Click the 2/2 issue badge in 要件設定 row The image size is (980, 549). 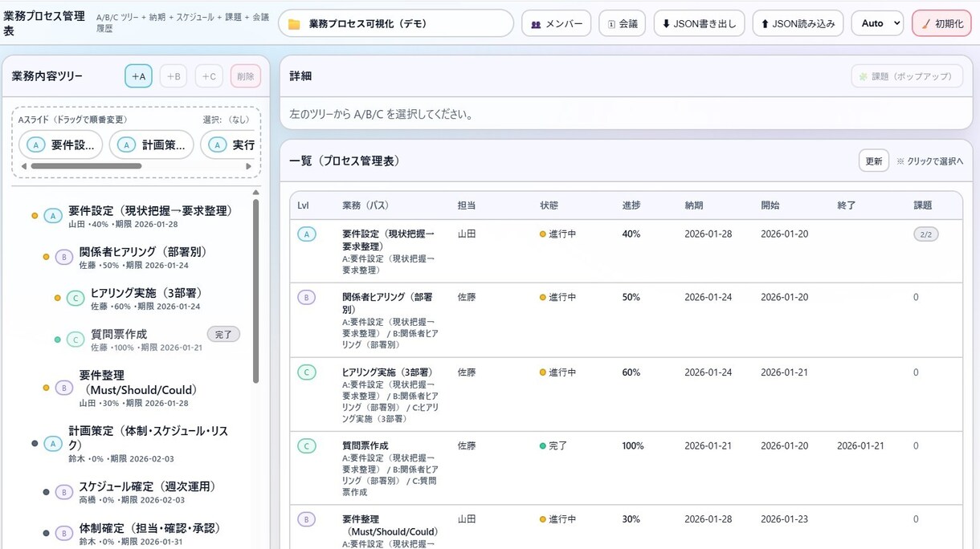(x=925, y=234)
